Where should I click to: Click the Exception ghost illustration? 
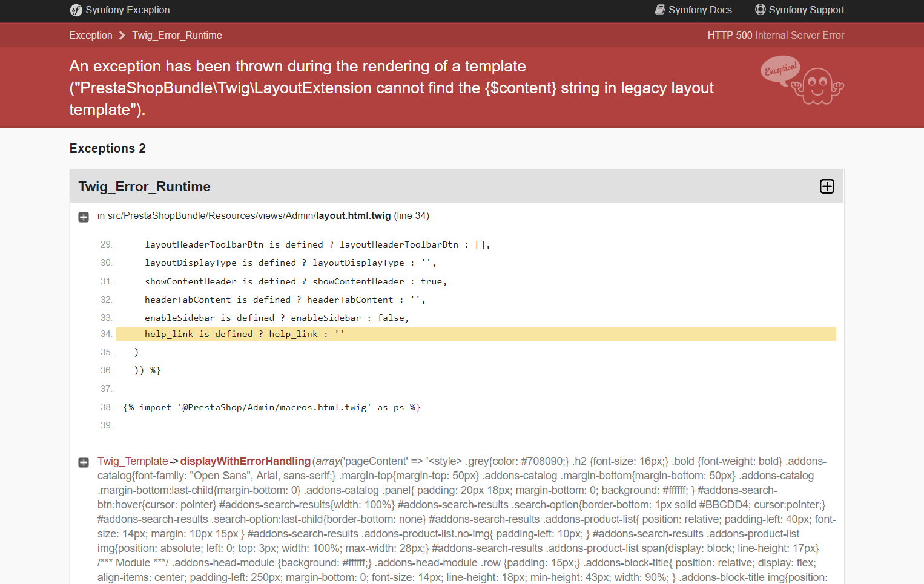coord(802,80)
